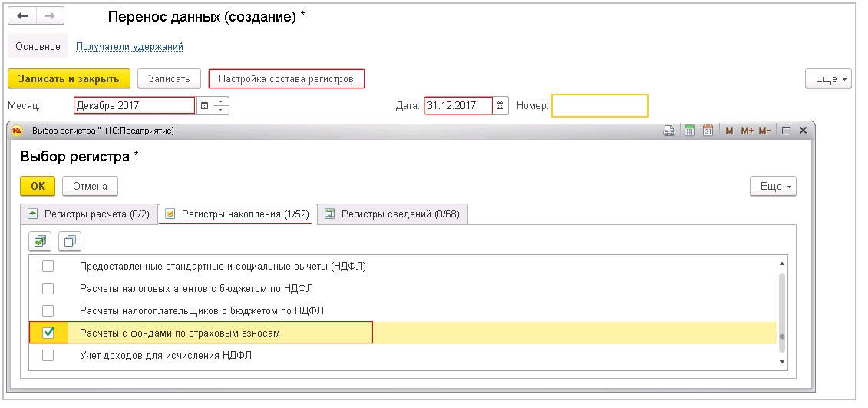
Task: Expand the Еще menu of main form
Action: (x=829, y=78)
